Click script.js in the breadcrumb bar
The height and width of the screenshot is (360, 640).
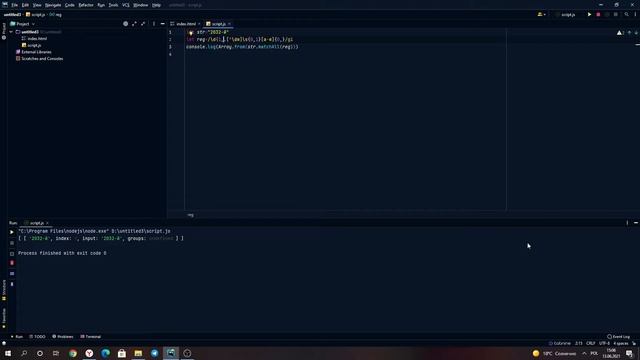(x=36, y=15)
